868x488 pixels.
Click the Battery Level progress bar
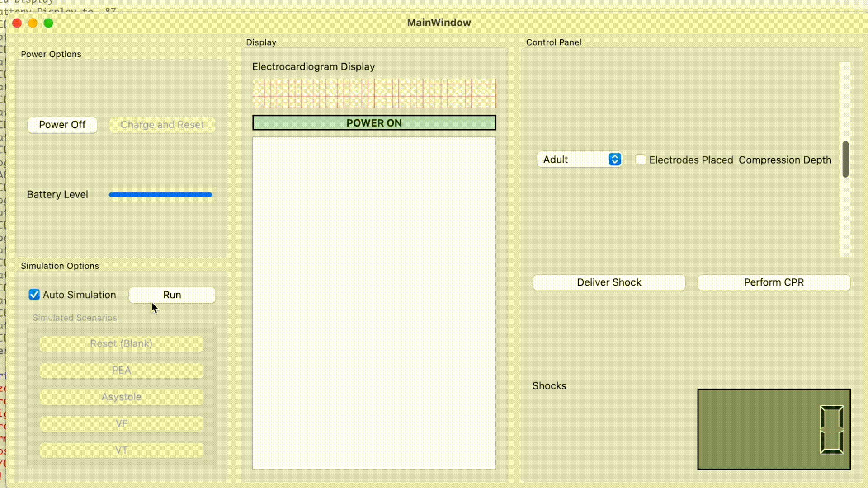point(160,195)
